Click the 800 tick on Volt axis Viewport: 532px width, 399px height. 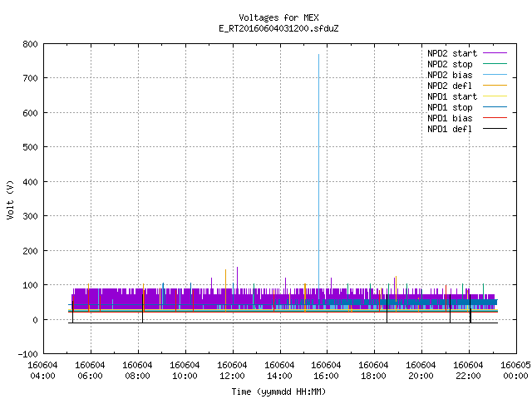30,44
